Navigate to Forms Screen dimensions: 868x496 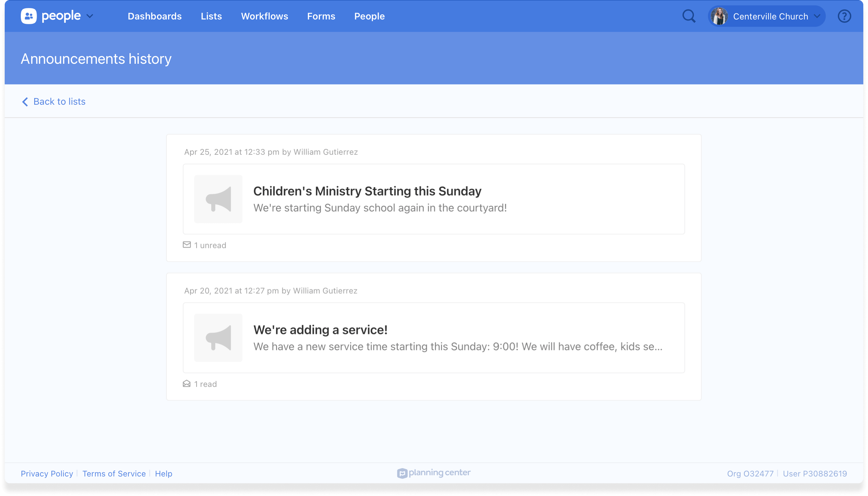(x=321, y=16)
